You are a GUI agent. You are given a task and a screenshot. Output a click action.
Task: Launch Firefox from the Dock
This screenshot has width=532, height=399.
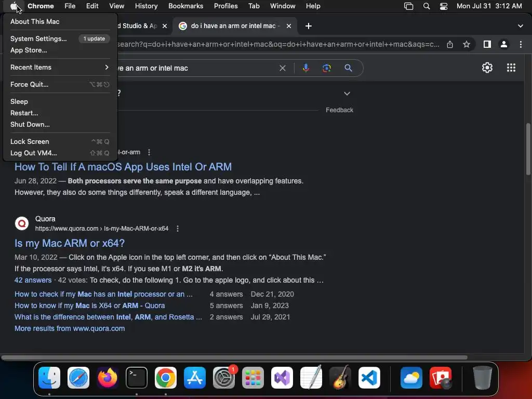pos(108,378)
